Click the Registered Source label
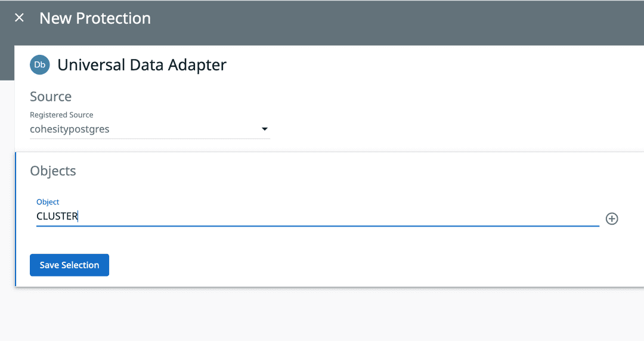The width and height of the screenshot is (644, 341). click(x=61, y=114)
